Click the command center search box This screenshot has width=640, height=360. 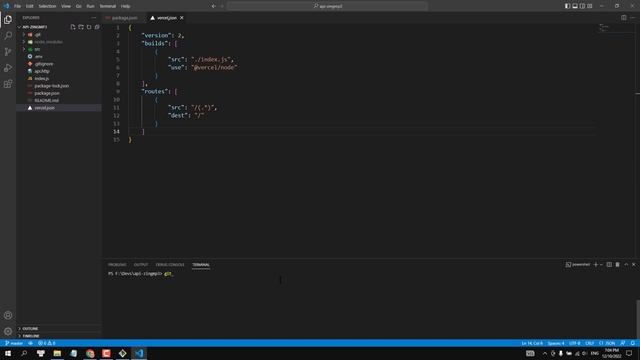click(x=327, y=6)
